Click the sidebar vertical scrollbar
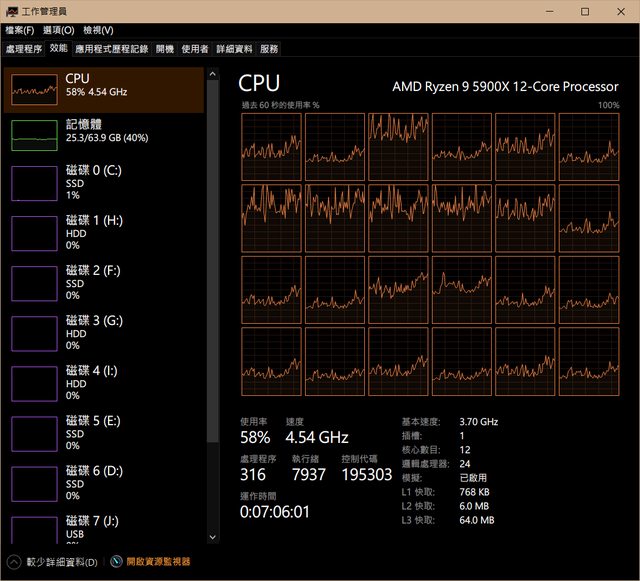This screenshot has width=640, height=581. coord(211,250)
